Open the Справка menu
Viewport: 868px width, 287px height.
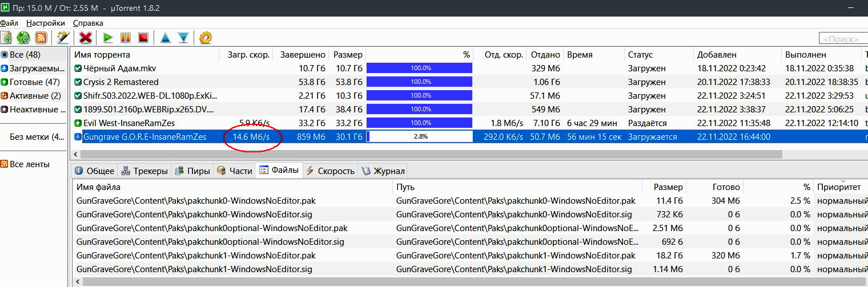88,23
